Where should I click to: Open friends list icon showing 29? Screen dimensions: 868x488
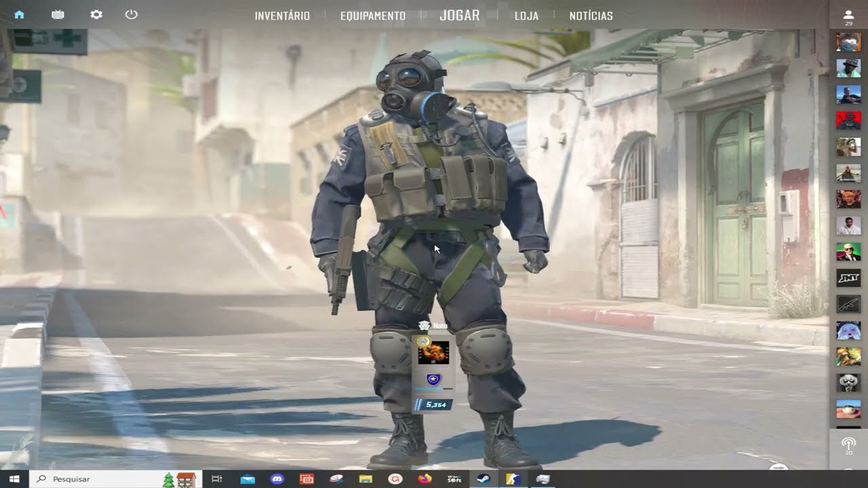[x=848, y=18]
